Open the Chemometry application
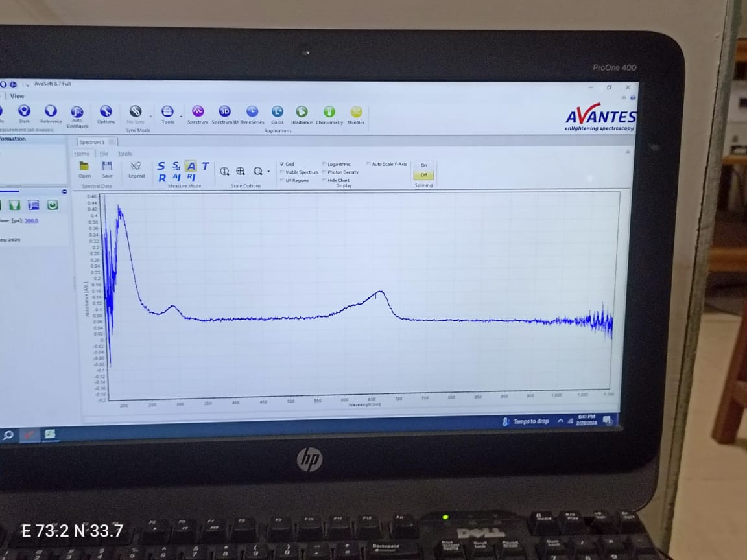This screenshot has height=560, width=747. pos(329,111)
